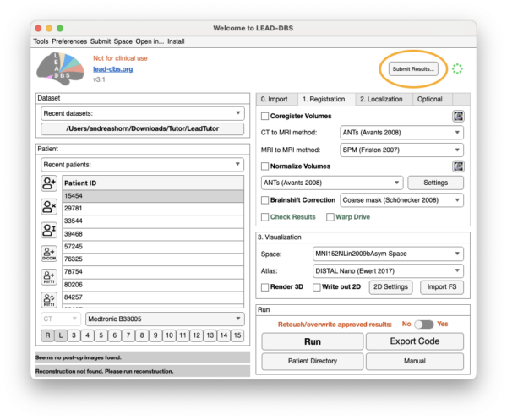The height and width of the screenshot is (420, 507).
Task: Open the normalization method ANTs dropdown
Action: pyautogui.click(x=332, y=183)
